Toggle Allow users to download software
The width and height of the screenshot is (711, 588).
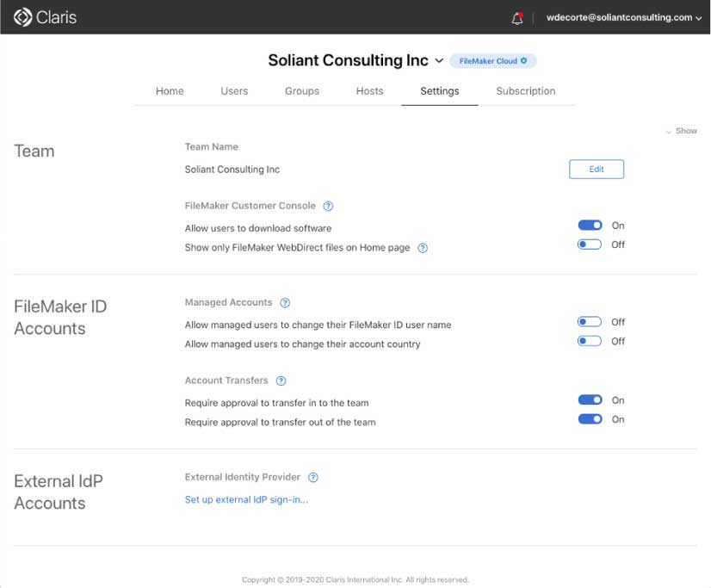tap(590, 226)
